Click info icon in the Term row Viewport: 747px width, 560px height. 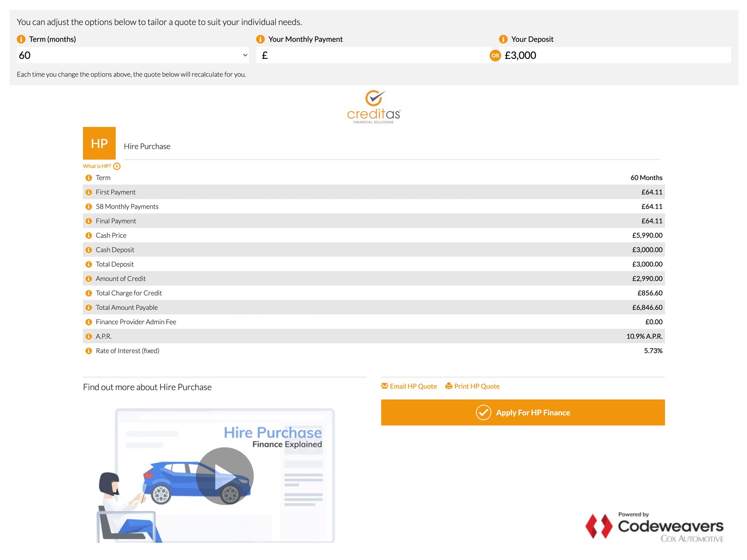point(89,178)
